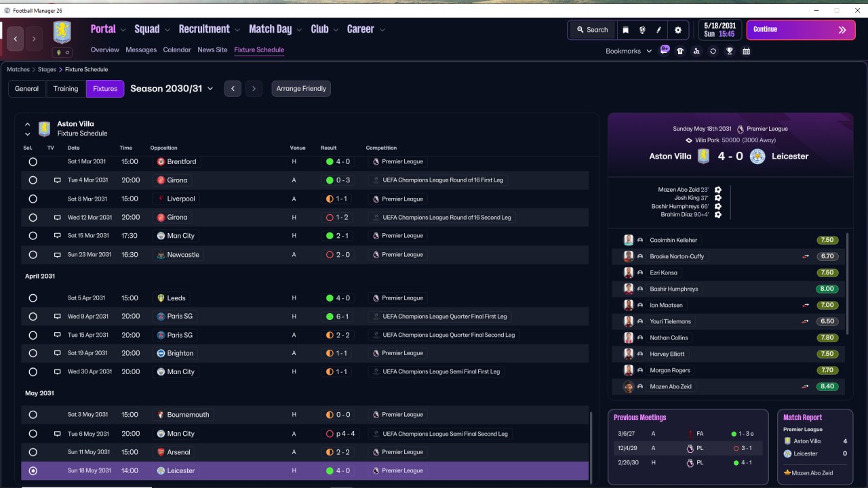Click the Continue button
The image size is (868, 488).
point(801,30)
